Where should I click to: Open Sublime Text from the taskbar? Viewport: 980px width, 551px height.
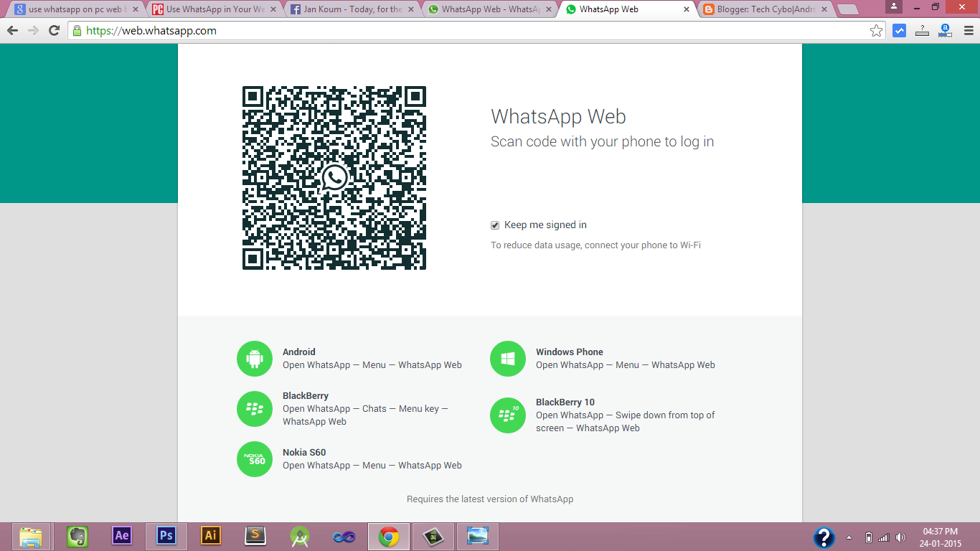[x=255, y=536]
